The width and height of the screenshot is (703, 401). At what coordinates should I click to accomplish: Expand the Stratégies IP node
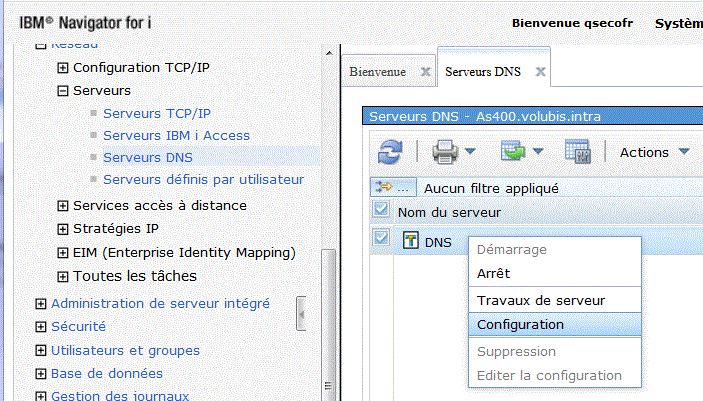[63, 229]
